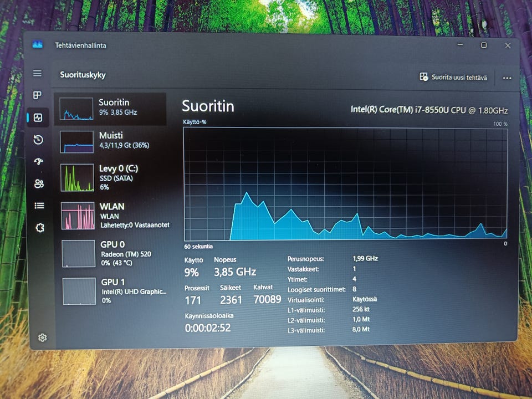Click the Säikeet count 2361
The image size is (532, 399).
click(231, 300)
